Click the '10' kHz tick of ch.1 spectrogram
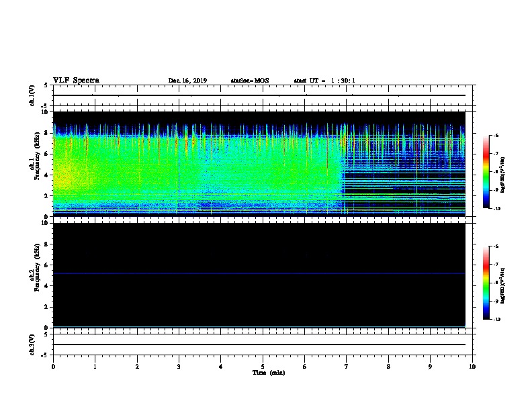The height and width of the screenshot is (411, 532). pyautogui.click(x=45, y=112)
